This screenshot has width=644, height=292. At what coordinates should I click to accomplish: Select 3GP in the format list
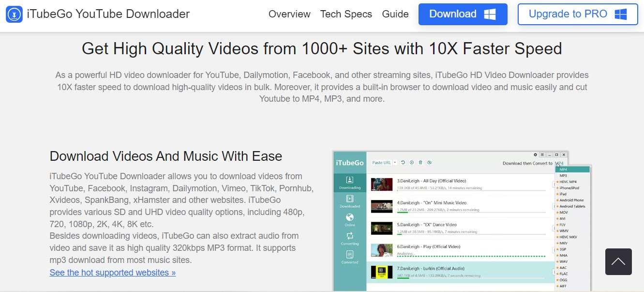click(x=563, y=249)
